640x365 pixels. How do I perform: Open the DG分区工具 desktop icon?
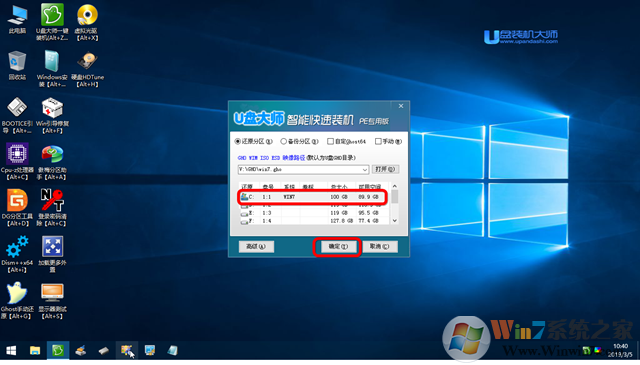point(17,208)
